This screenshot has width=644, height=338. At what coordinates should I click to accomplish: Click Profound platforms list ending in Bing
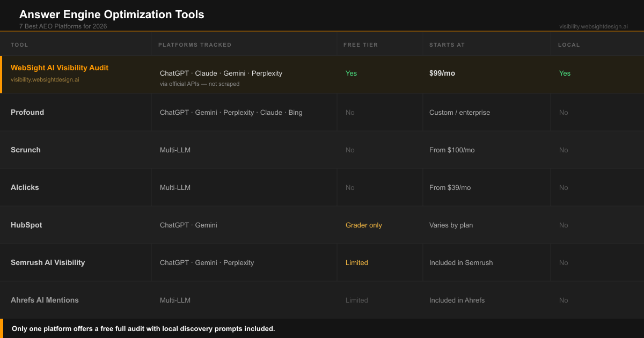pos(231,112)
